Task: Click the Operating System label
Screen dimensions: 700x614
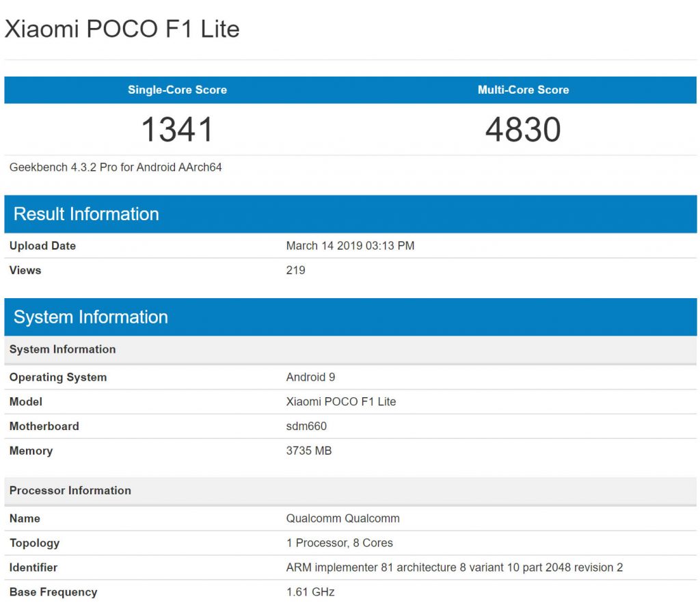Action: tap(58, 377)
